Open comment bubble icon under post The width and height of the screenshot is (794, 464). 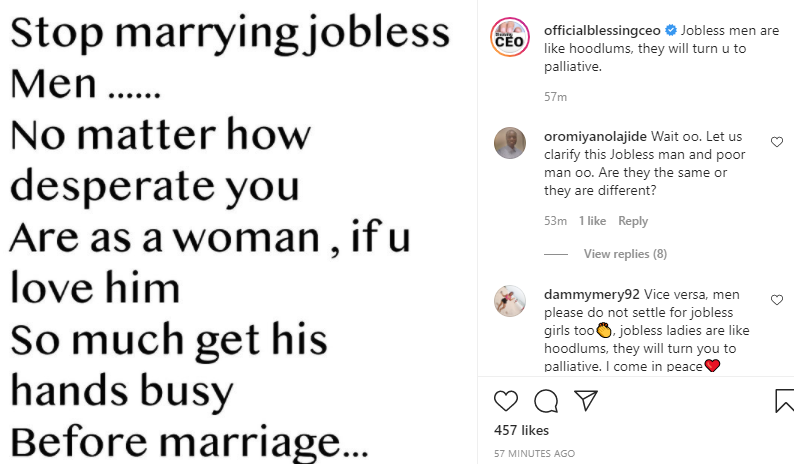pyautogui.click(x=546, y=401)
